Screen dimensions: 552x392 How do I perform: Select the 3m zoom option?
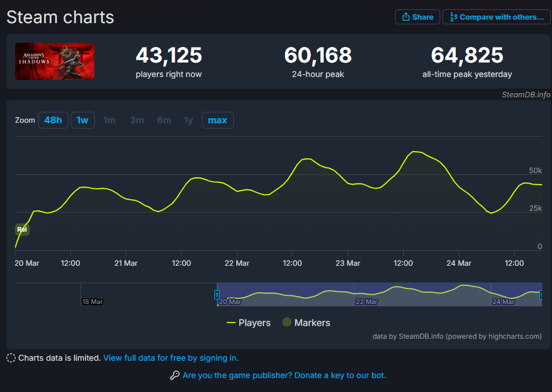pyautogui.click(x=137, y=120)
